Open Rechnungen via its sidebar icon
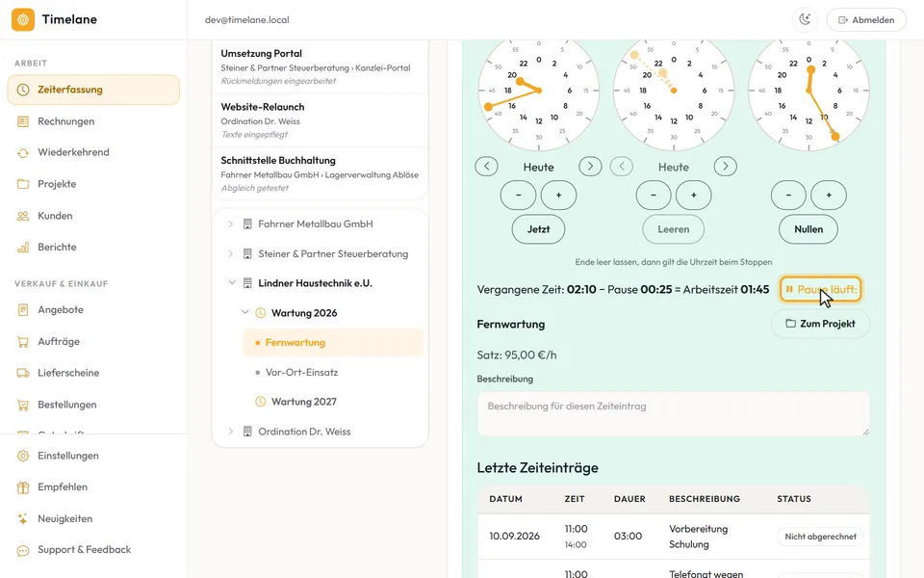Viewport: 924px width, 578px height. tap(23, 121)
